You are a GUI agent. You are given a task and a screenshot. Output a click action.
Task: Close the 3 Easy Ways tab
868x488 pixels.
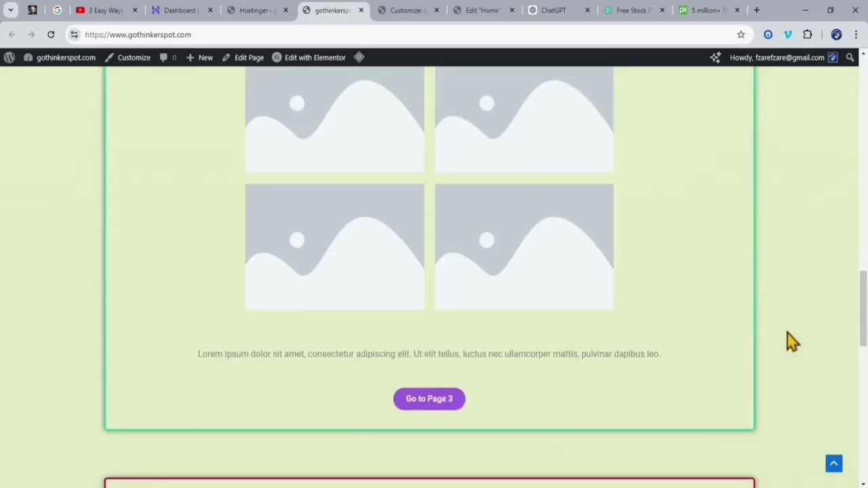tap(135, 10)
